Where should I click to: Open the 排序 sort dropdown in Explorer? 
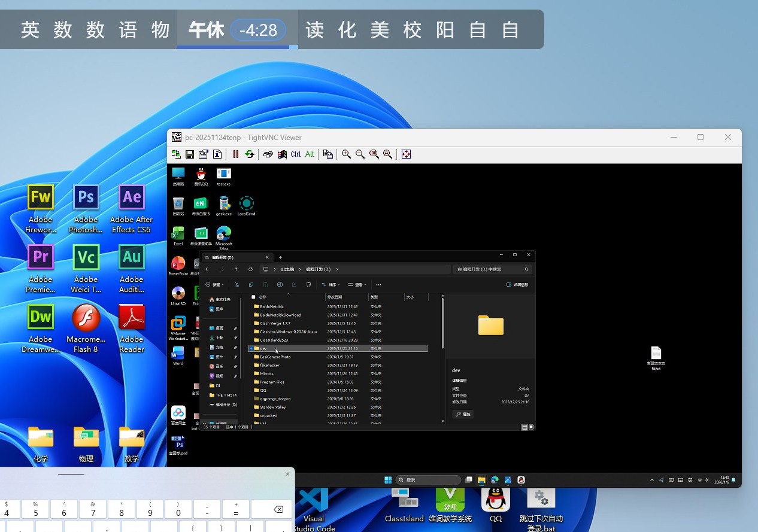click(331, 285)
